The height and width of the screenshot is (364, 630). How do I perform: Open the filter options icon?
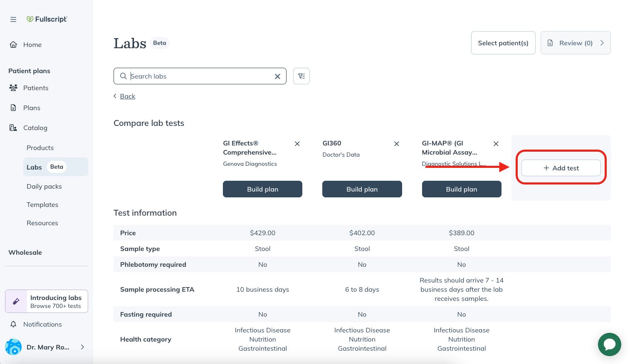point(301,76)
